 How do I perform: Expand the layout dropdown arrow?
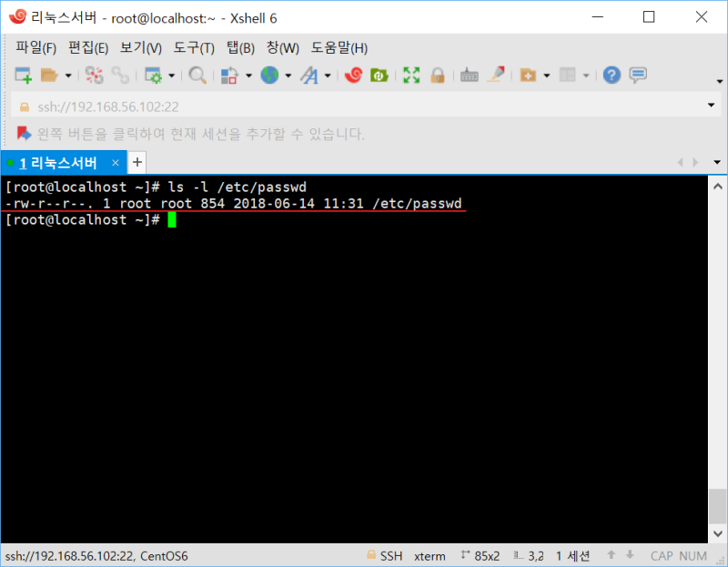(586, 76)
